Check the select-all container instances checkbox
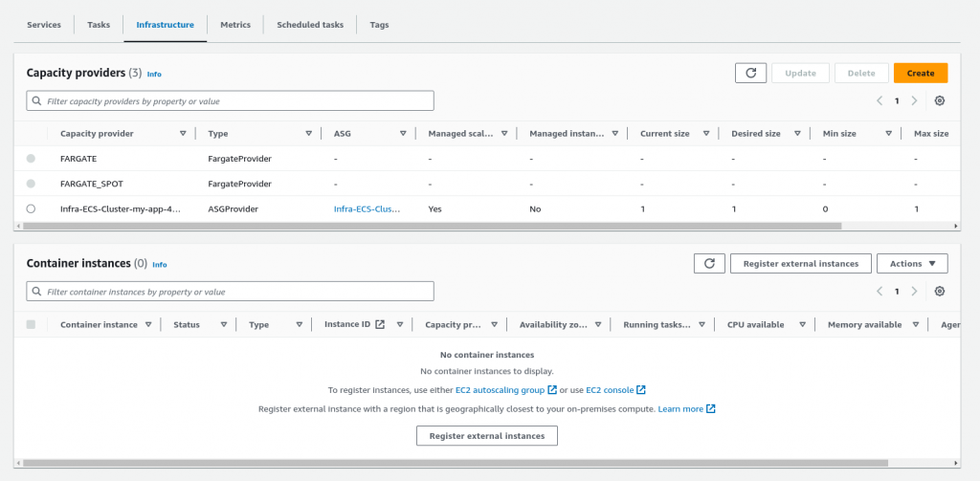Image resolution: width=980 pixels, height=481 pixels. 31,324
